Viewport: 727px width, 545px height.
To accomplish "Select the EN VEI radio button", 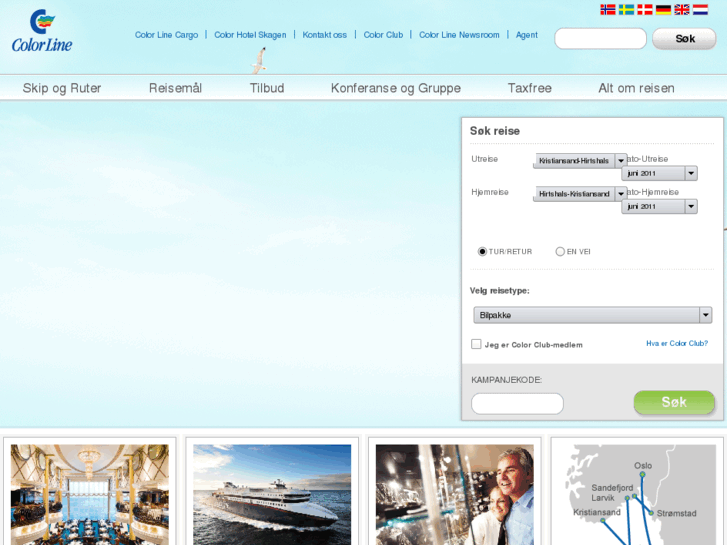I will [x=560, y=251].
